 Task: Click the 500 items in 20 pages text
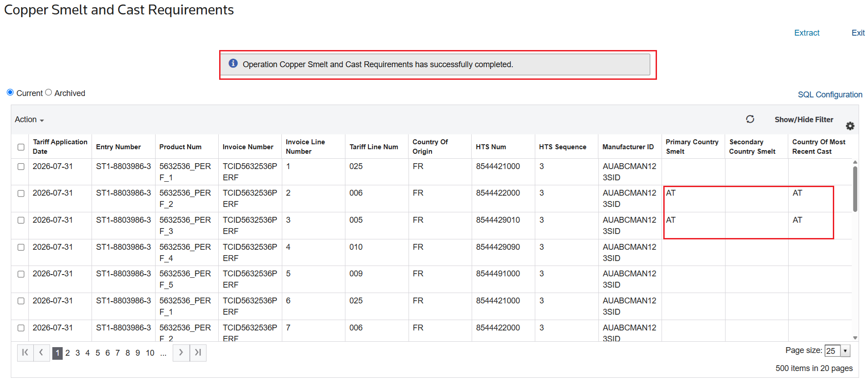(814, 368)
